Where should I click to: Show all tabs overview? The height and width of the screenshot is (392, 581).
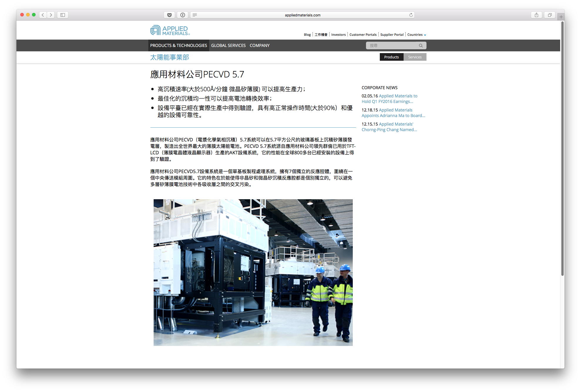(550, 15)
